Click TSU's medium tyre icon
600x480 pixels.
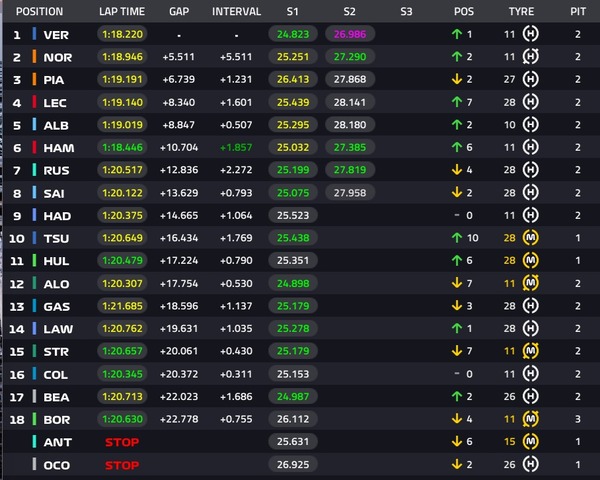[x=530, y=238]
